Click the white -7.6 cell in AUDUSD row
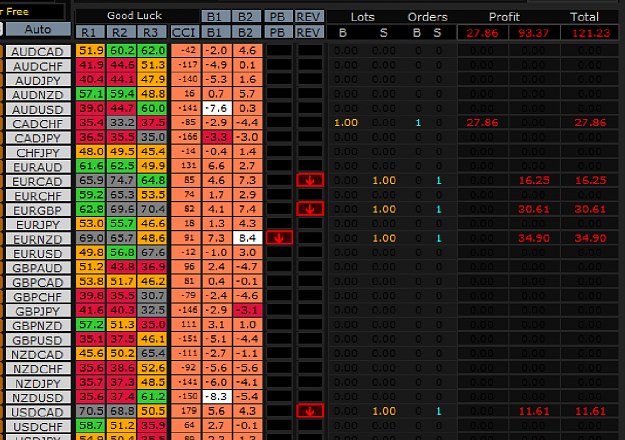The image size is (625, 440). pyautogui.click(x=217, y=108)
